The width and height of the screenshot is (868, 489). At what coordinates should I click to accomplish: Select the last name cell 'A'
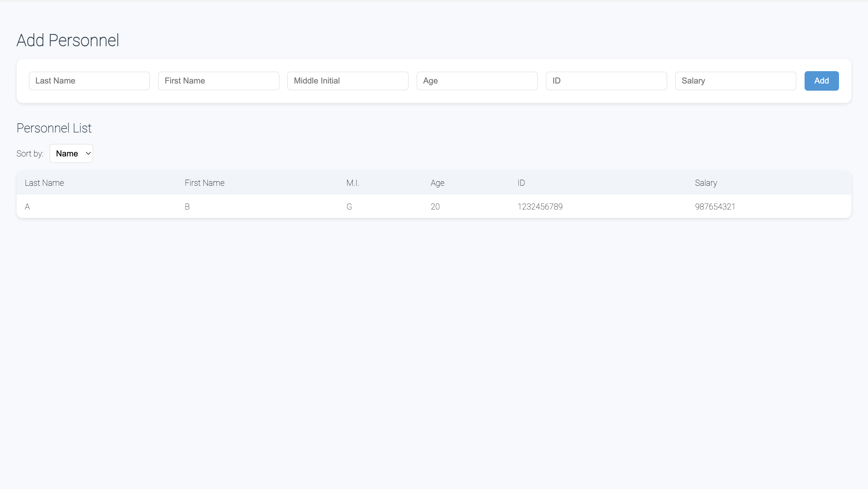point(27,206)
